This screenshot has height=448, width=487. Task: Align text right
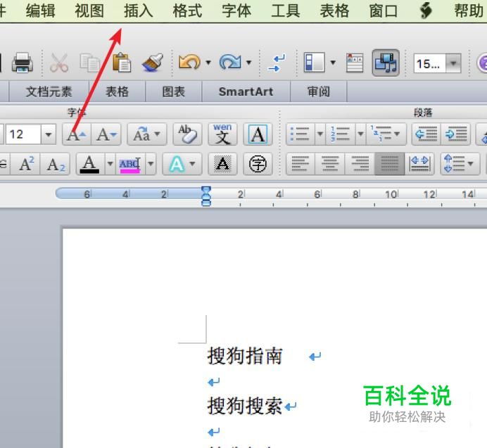360,164
